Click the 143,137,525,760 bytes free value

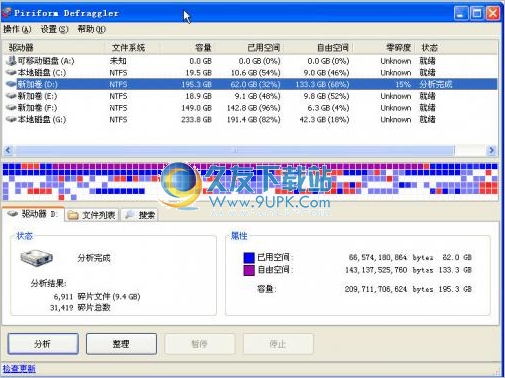pos(389,270)
